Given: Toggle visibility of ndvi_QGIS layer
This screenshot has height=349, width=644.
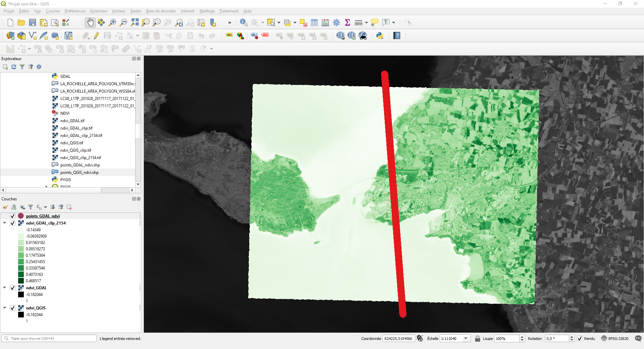Looking at the screenshot, I should [13, 308].
